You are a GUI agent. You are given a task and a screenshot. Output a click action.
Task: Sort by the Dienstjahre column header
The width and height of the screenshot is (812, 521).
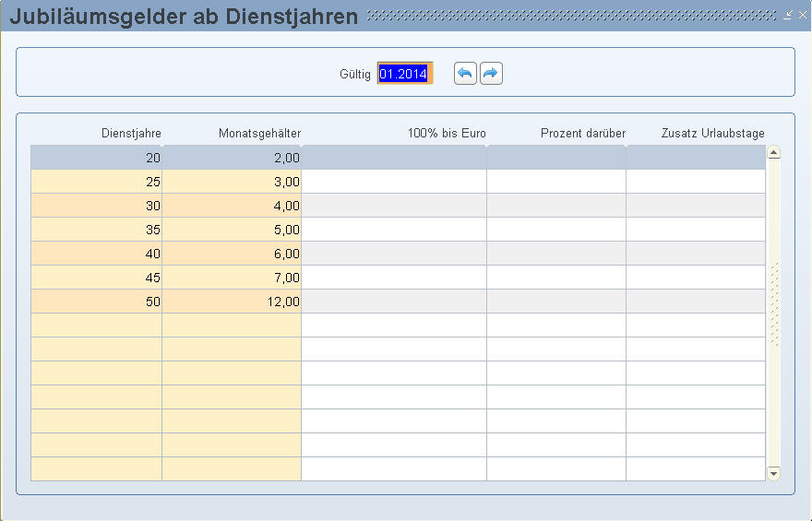[x=131, y=134]
